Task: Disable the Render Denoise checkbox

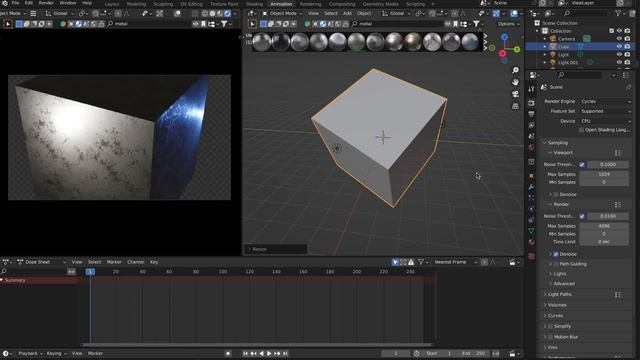Action: pos(556,254)
